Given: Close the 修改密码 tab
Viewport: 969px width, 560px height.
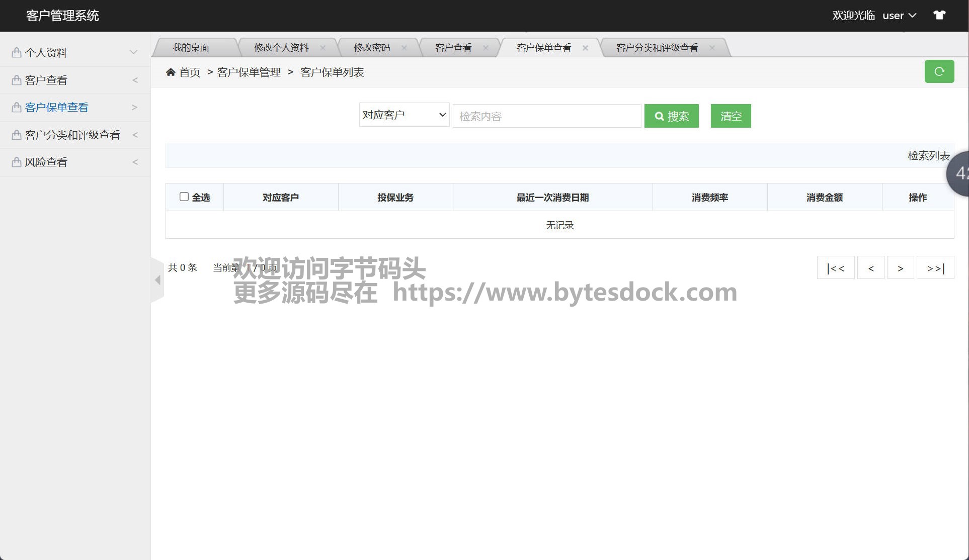Looking at the screenshot, I should tap(404, 48).
